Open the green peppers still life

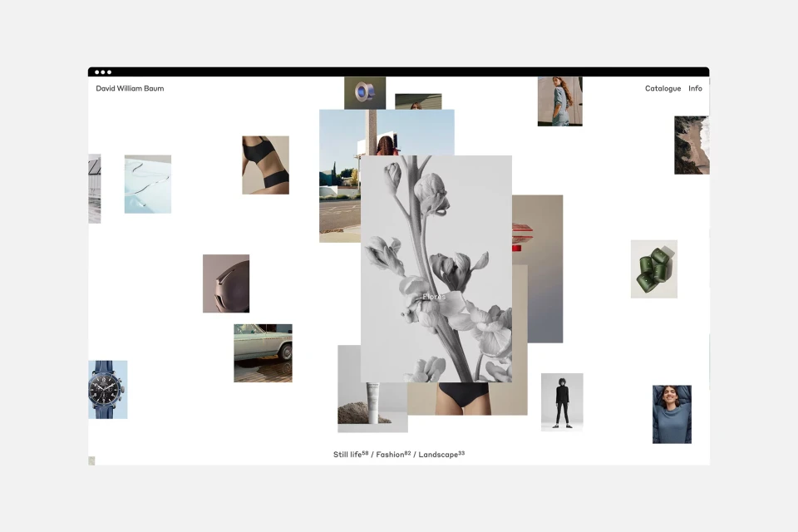[653, 268]
